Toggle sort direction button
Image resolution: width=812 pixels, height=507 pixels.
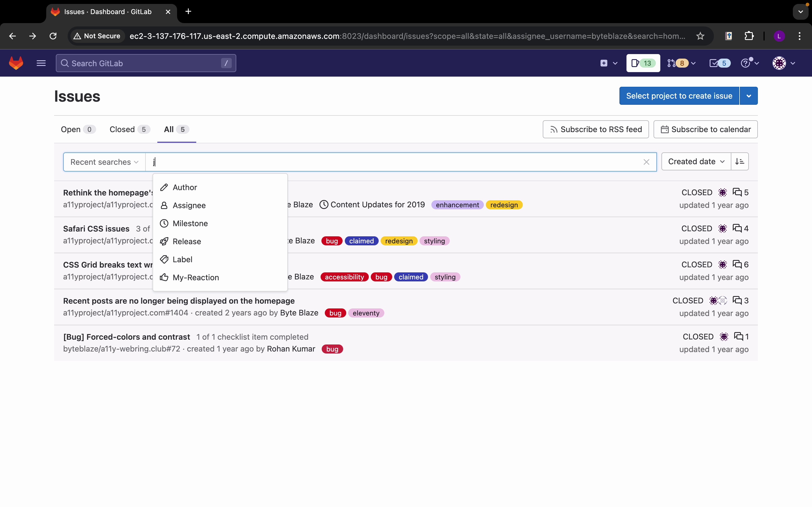(x=740, y=162)
